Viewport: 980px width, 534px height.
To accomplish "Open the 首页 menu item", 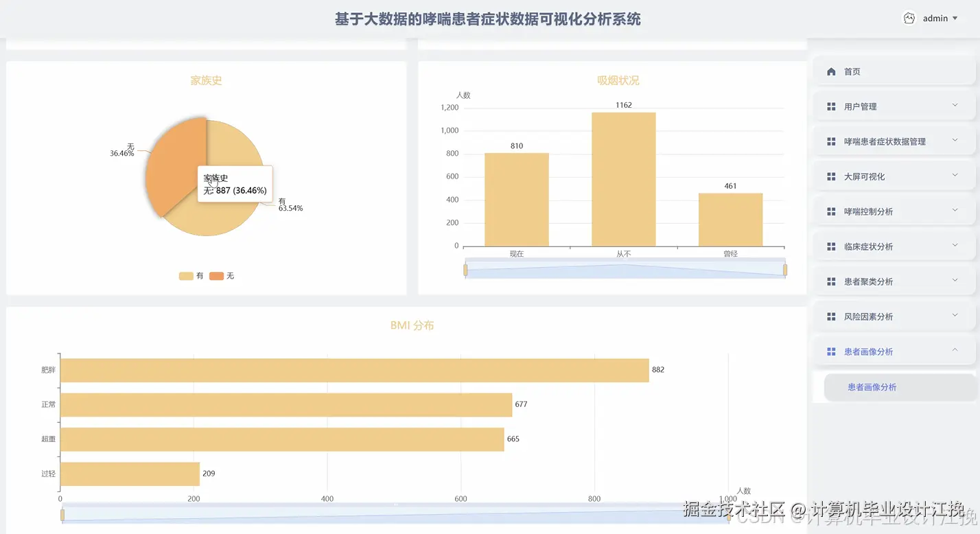I will 894,71.
